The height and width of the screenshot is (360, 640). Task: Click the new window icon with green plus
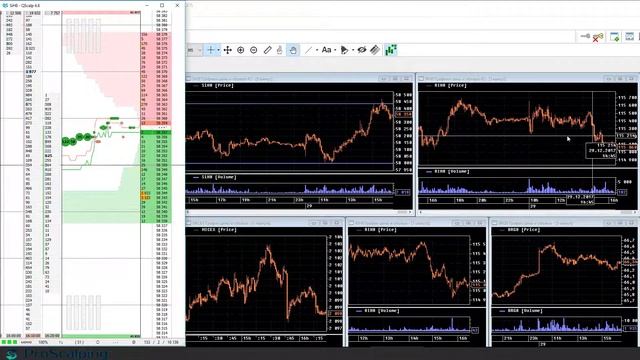[614, 37]
